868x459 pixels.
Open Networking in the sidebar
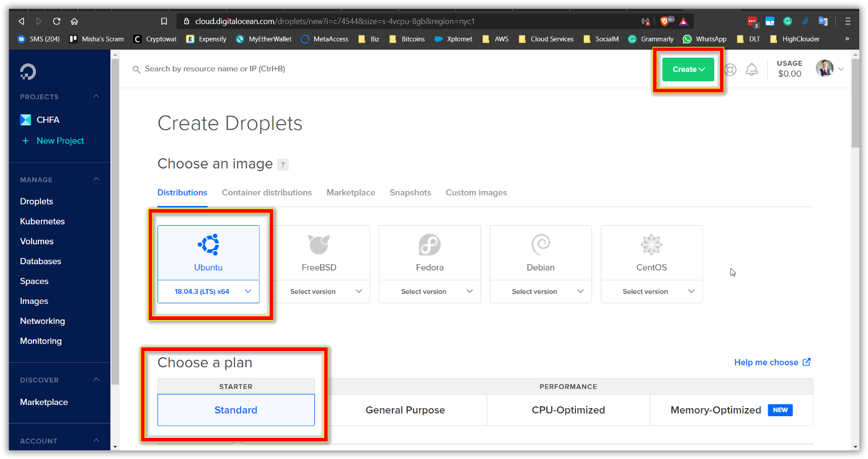coord(42,321)
